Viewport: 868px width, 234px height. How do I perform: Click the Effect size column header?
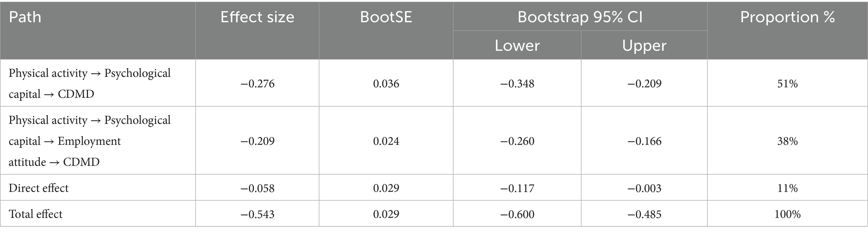click(x=257, y=17)
